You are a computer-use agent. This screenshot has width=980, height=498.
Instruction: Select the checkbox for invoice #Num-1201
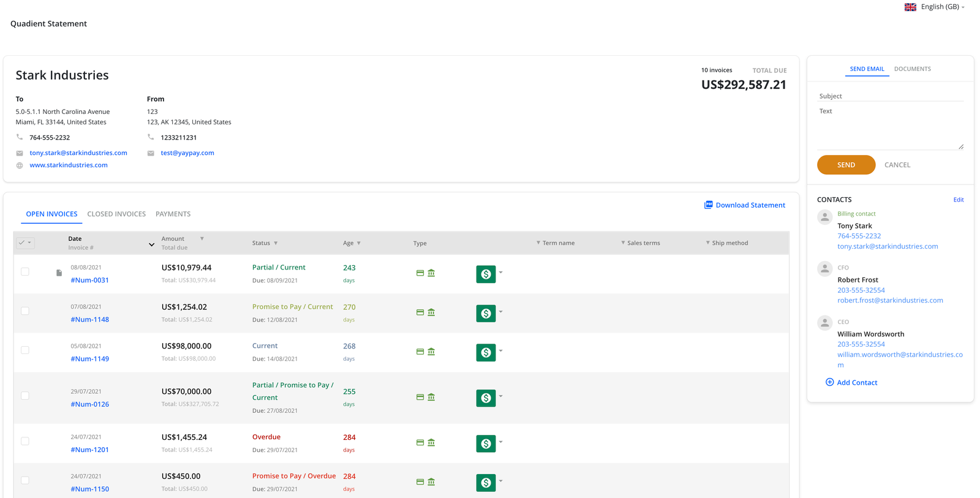[25, 440]
